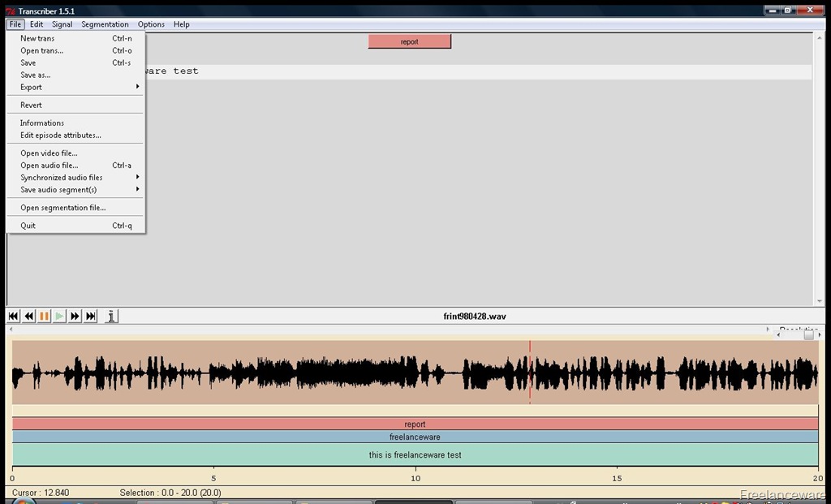831x504 pixels.
Task: Select the freelanceware speaker segment bar
Action: point(415,437)
